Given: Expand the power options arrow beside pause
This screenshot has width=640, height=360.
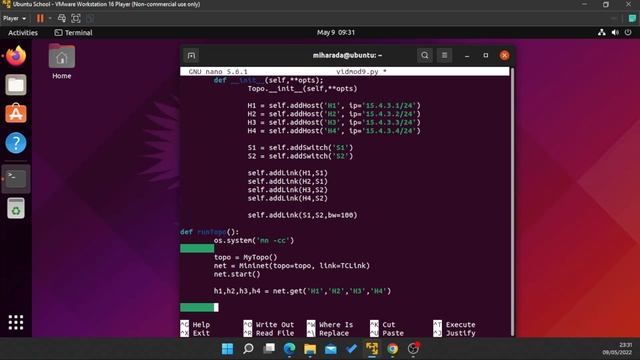Looking at the screenshot, I should 50,18.
